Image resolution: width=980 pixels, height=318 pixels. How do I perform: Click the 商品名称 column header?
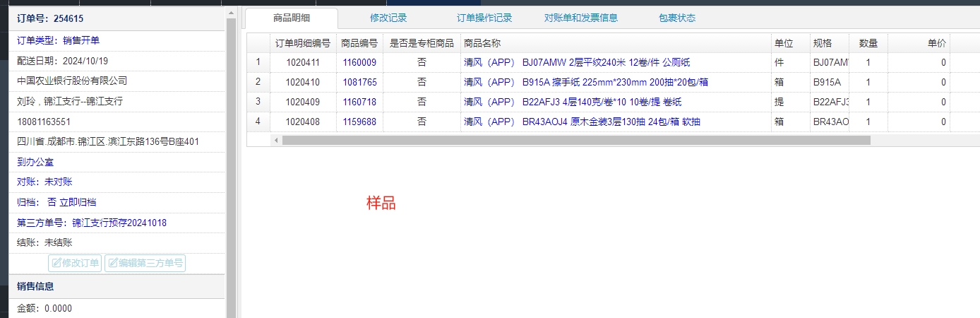pos(615,43)
